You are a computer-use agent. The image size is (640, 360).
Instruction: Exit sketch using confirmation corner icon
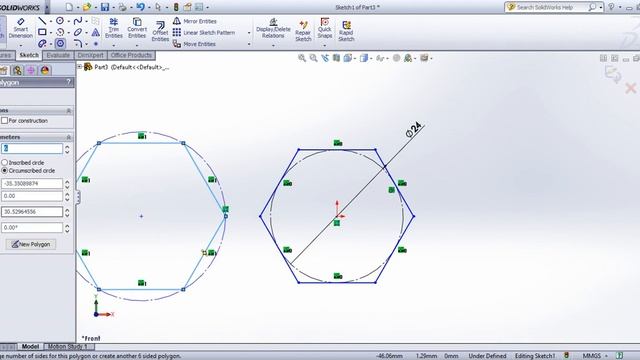point(613,75)
